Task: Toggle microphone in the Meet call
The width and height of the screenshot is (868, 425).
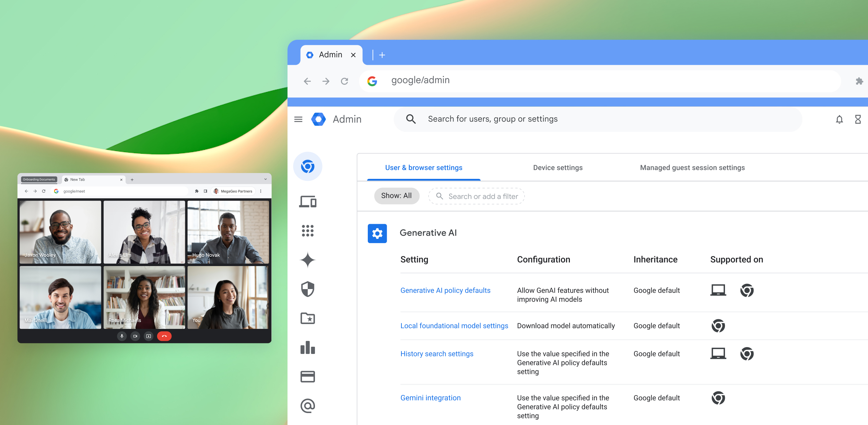Action: [122, 336]
